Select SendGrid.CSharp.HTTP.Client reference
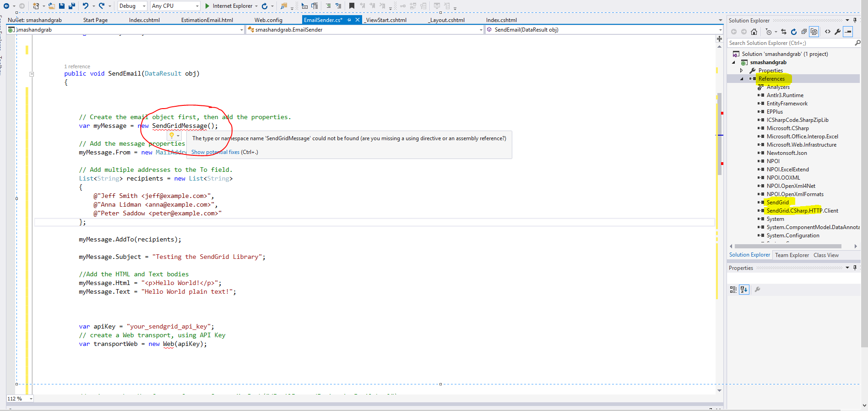This screenshot has width=868, height=411. coord(802,211)
